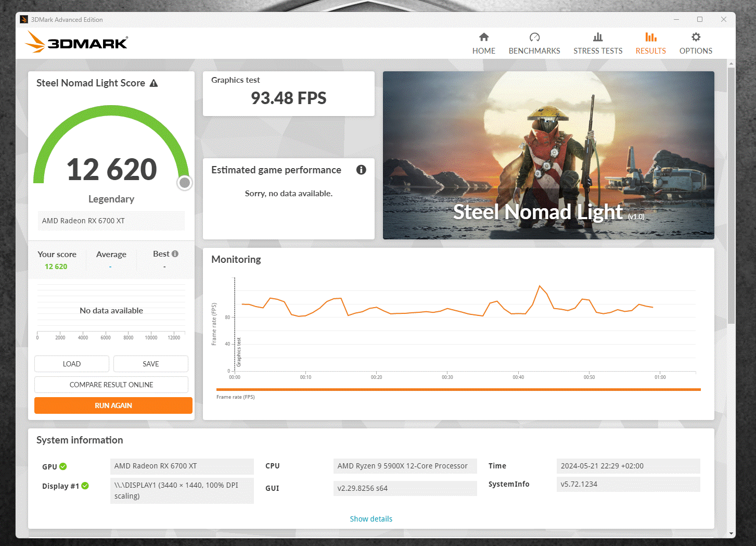The height and width of the screenshot is (546, 756).
Task: Click 'No data available' in score chart
Action: (x=111, y=311)
